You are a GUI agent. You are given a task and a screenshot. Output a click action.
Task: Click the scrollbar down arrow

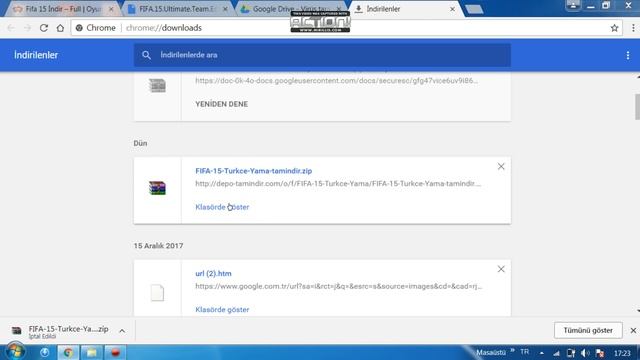point(638,311)
